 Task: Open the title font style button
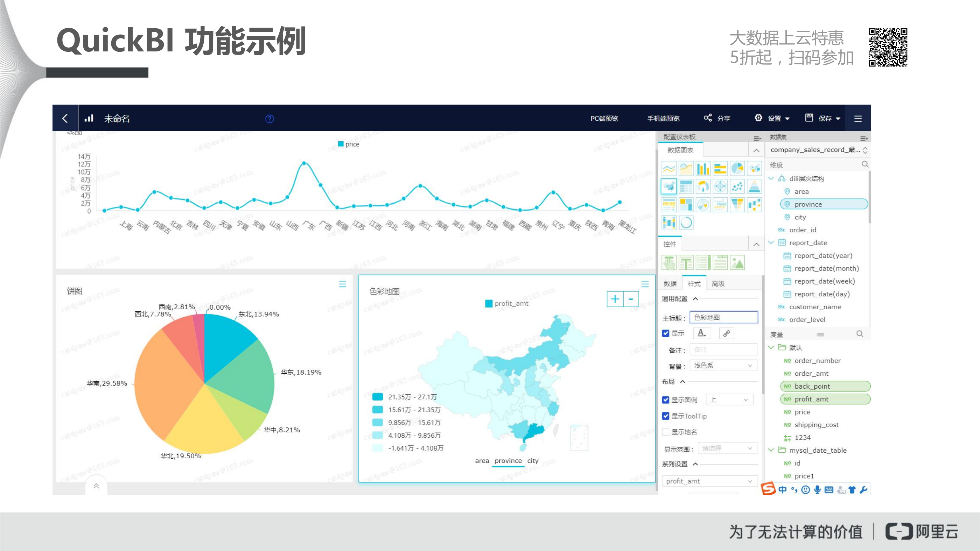coord(702,333)
